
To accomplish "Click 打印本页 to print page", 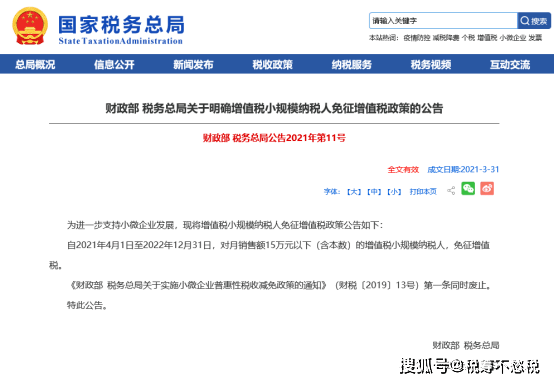I will 423,192.
